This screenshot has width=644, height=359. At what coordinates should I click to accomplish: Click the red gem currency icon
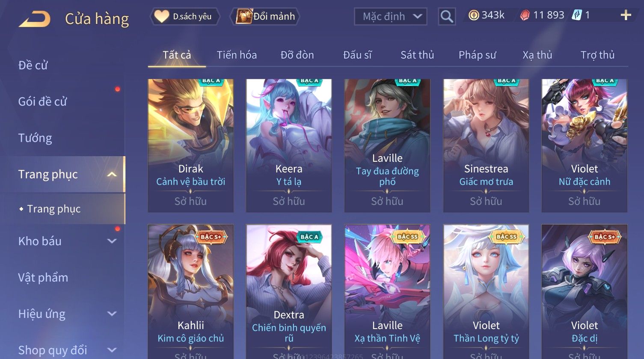tap(525, 15)
